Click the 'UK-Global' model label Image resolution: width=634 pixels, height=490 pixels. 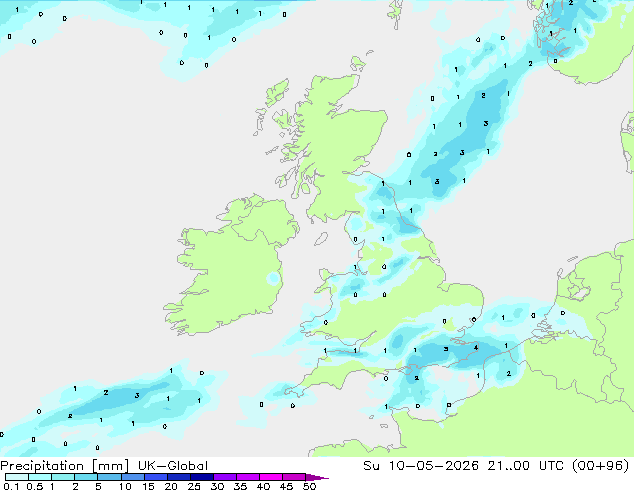tap(173, 466)
